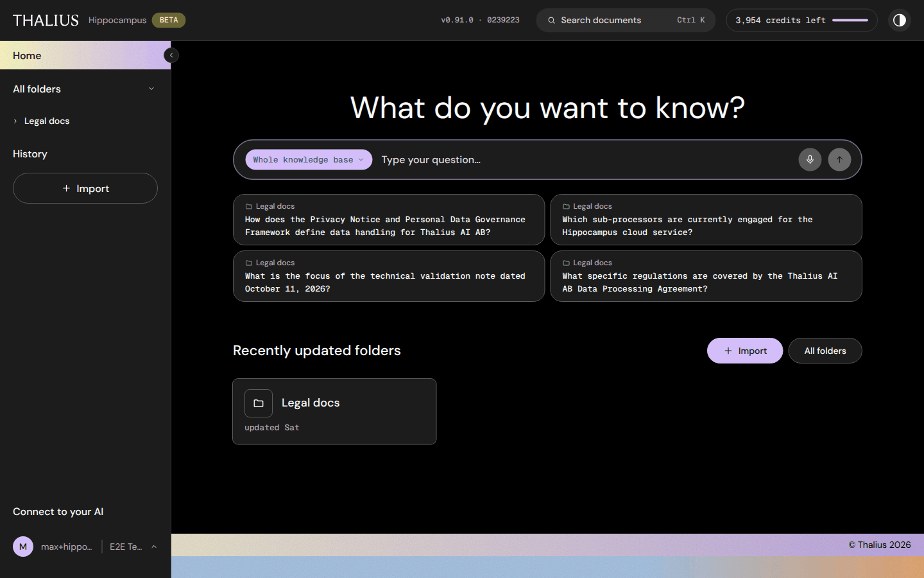Click the sidebar Import button
This screenshot has height=578, width=924.
click(x=85, y=188)
